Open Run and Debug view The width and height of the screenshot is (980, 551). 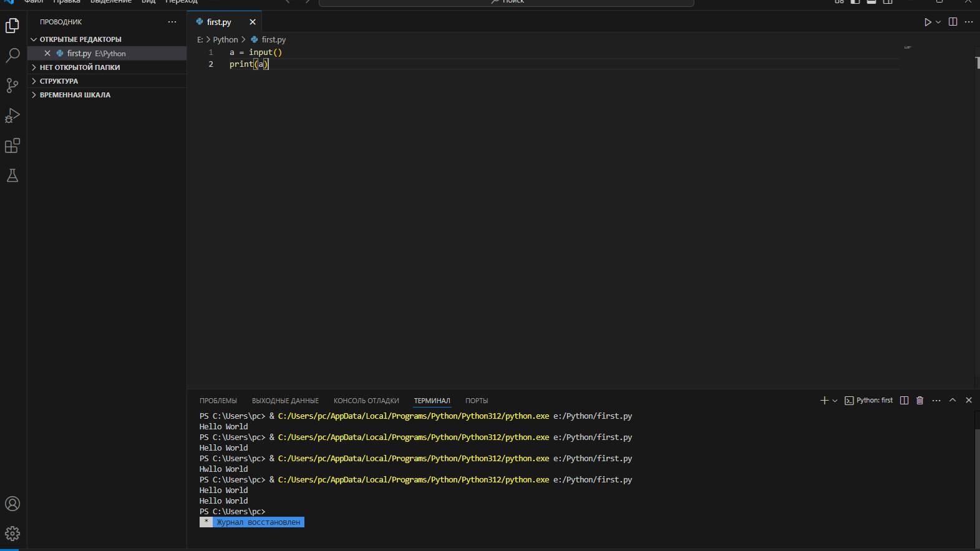12,115
